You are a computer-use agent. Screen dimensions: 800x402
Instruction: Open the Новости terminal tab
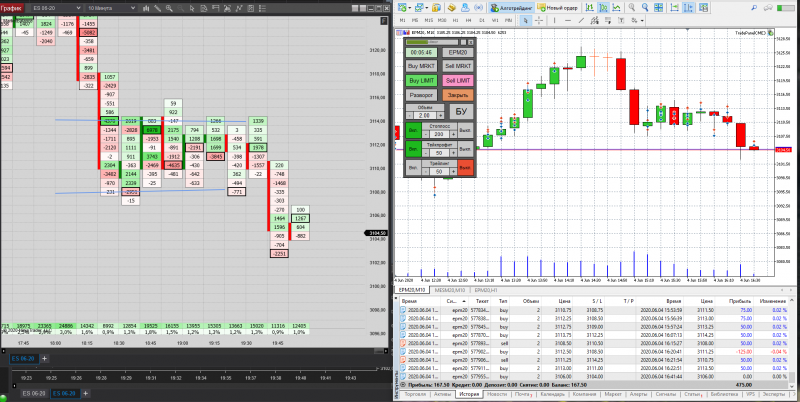(x=496, y=394)
